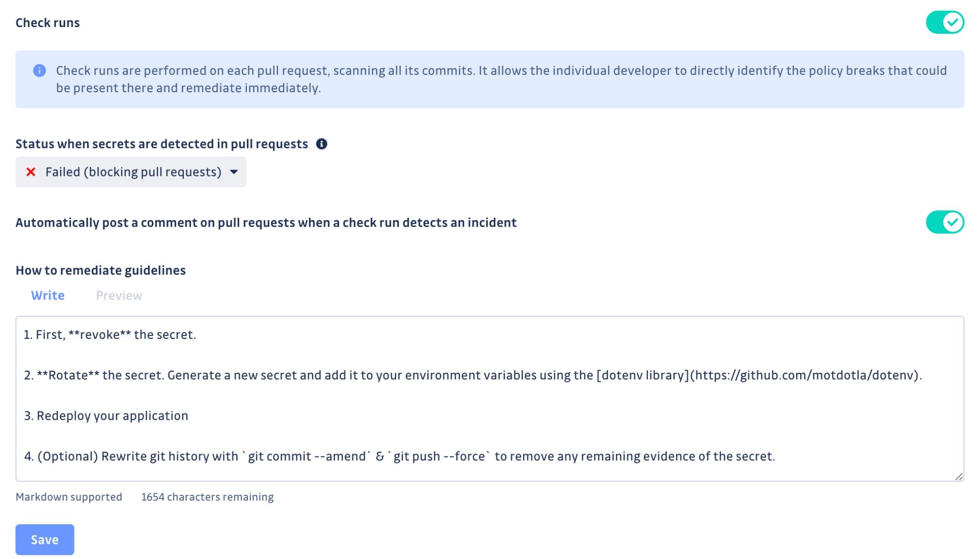Disable automatic pull request comment toggle
Viewport: 980px width, 559px height.
click(945, 223)
